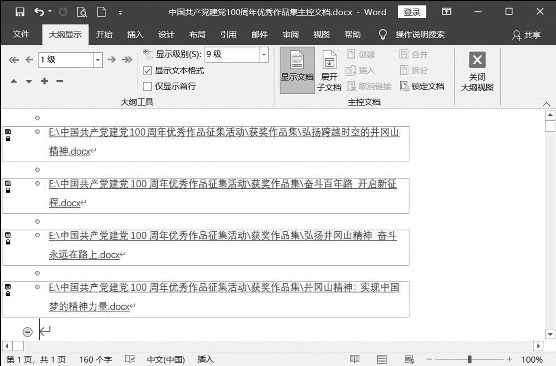Click the Move Down triangle icon

tap(29, 82)
